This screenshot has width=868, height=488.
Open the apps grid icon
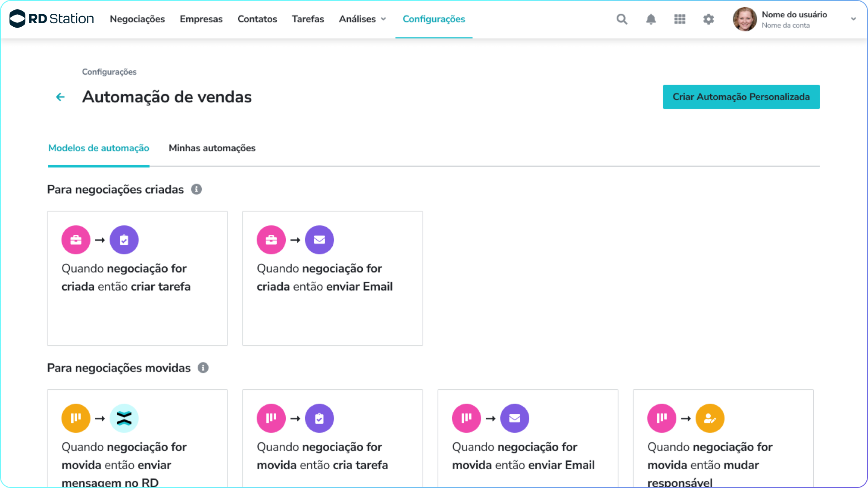coord(680,19)
